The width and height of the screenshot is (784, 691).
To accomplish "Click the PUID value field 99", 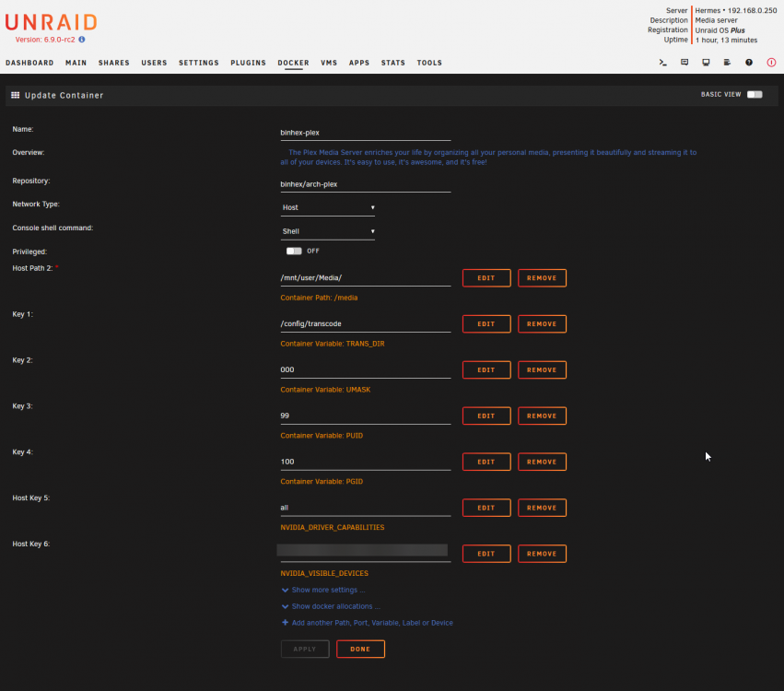I will [x=366, y=416].
